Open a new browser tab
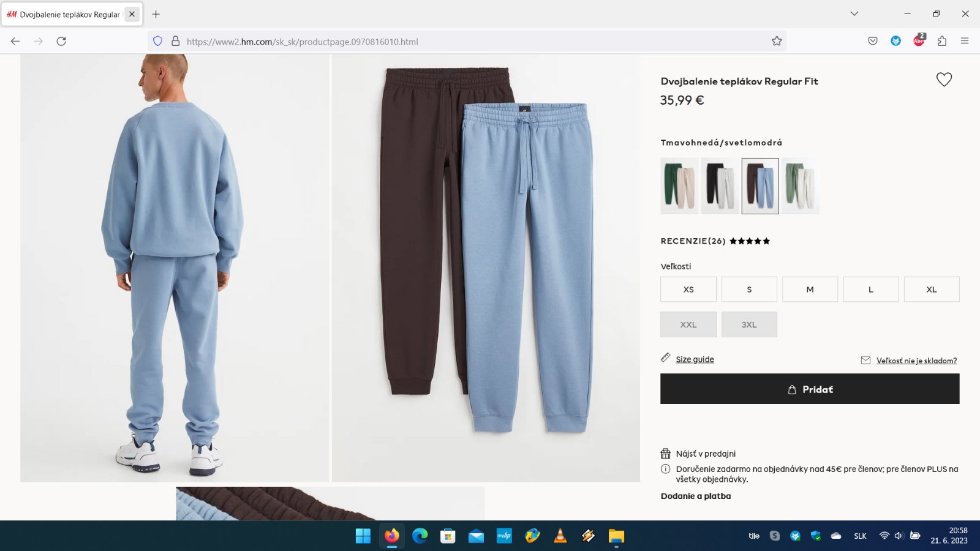This screenshot has width=980, height=551. tap(156, 14)
